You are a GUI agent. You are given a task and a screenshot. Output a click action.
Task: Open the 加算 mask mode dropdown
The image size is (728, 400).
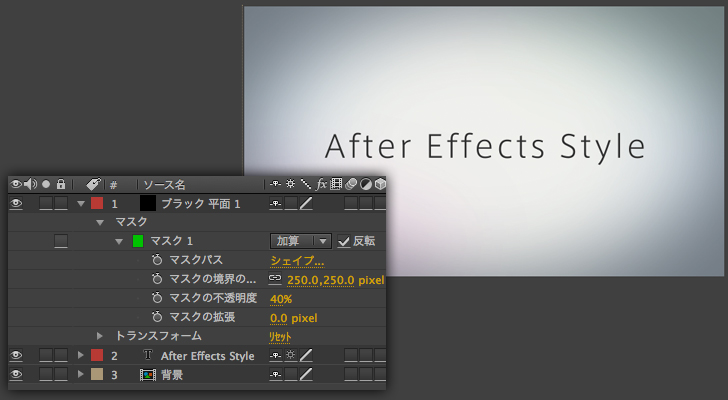[300, 241]
